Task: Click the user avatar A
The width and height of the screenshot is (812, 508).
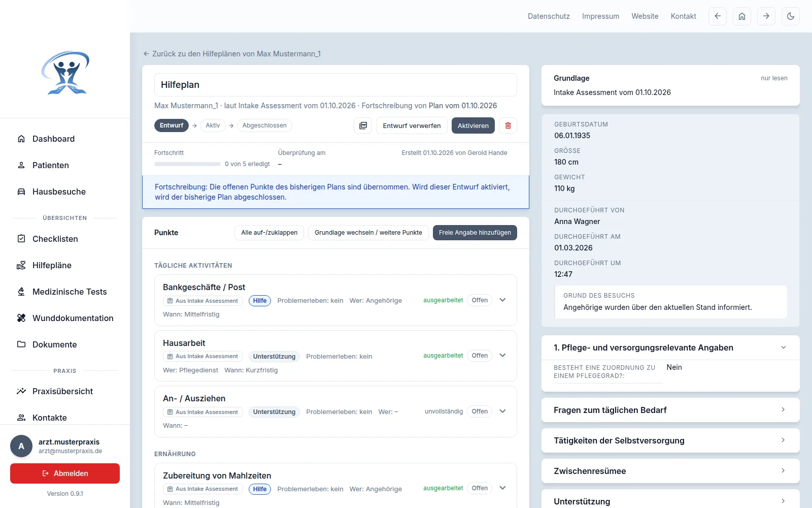Action: click(x=21, y=446)
